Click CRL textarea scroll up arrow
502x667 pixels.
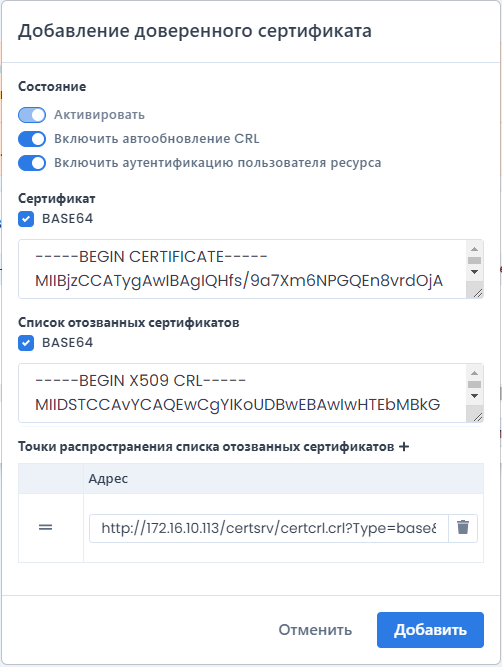click(474, 373)
